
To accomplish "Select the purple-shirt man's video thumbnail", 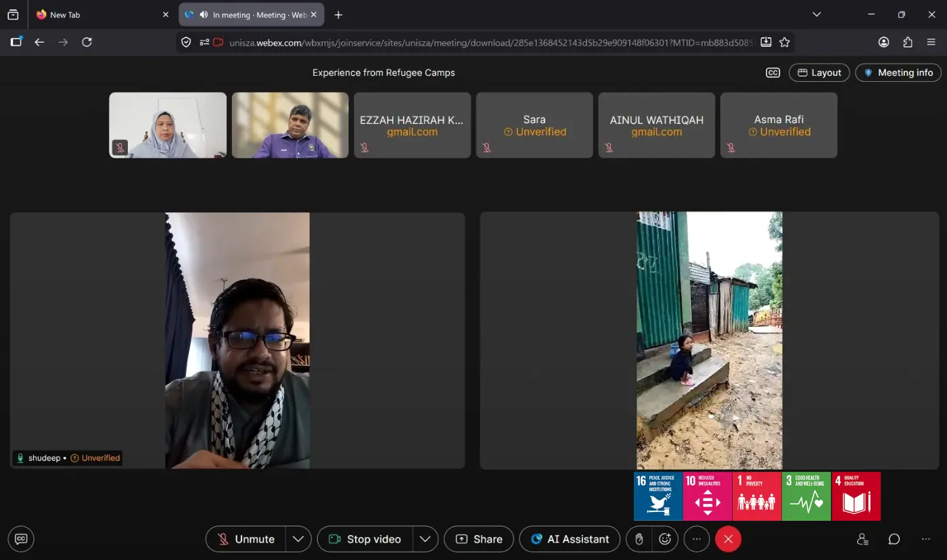I will [x=290, y=125].
